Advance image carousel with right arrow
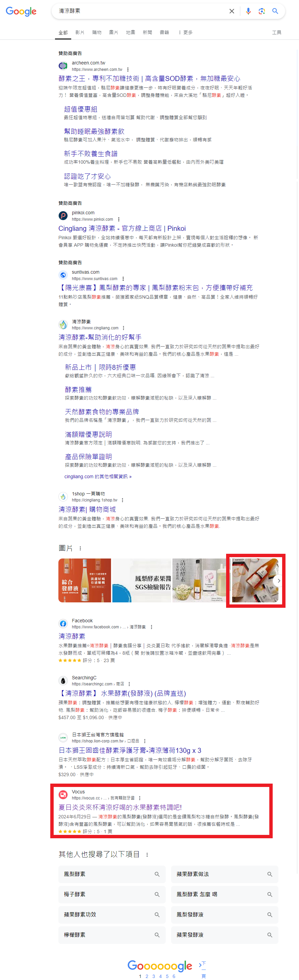 pyautogui.click(x=279, y=580)
